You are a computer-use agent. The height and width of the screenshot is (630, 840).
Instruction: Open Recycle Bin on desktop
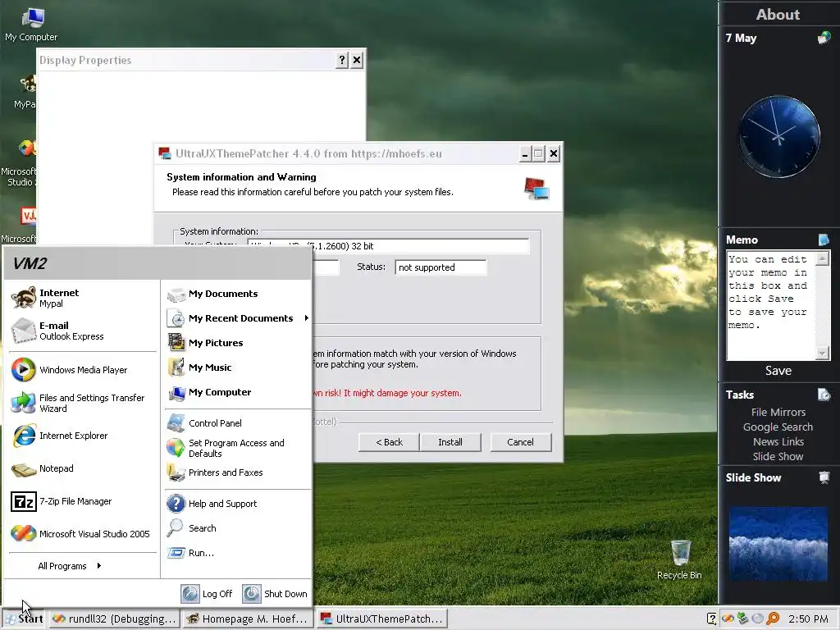679,559
